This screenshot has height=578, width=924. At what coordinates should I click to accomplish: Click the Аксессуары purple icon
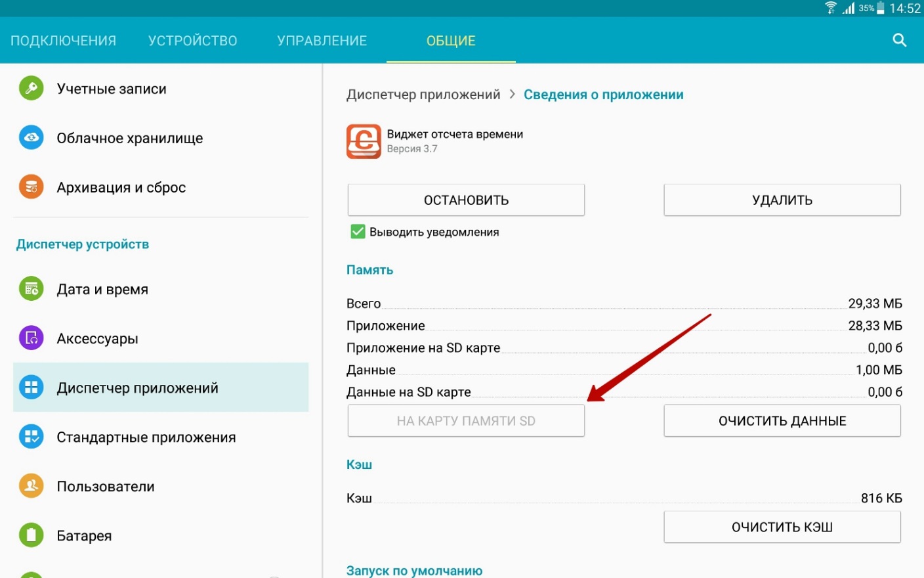pos(31,338)
